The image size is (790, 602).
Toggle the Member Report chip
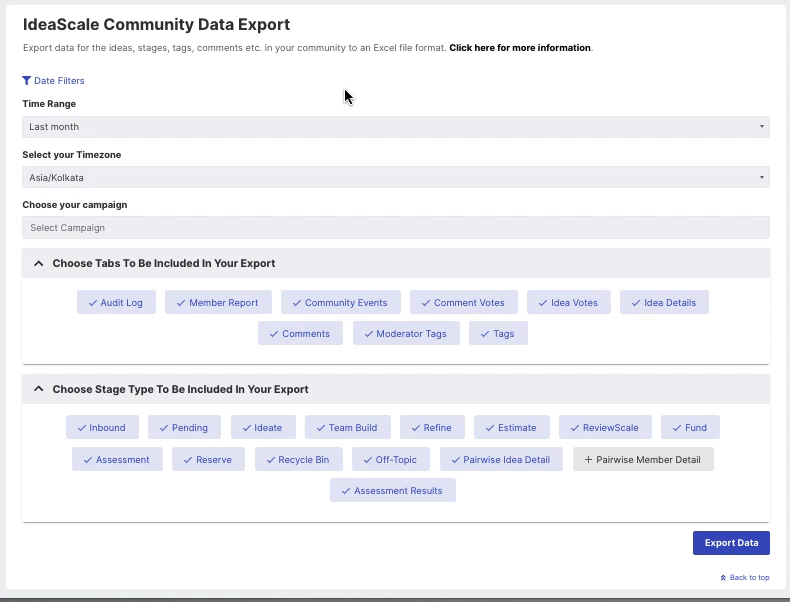[218, 302]
